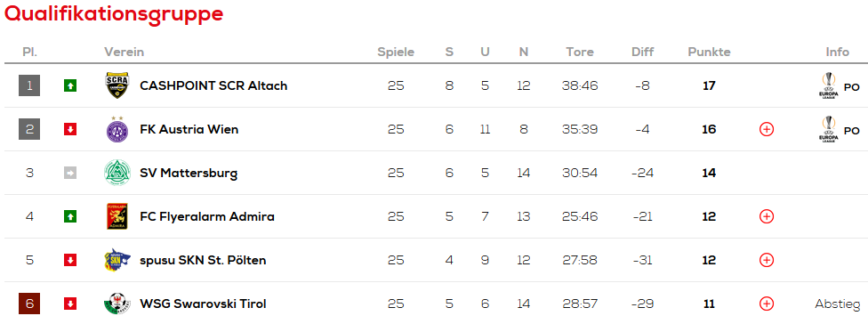Click red down arrow beside WSG Tirol
The image size is (868, 324).
[69, 304]
